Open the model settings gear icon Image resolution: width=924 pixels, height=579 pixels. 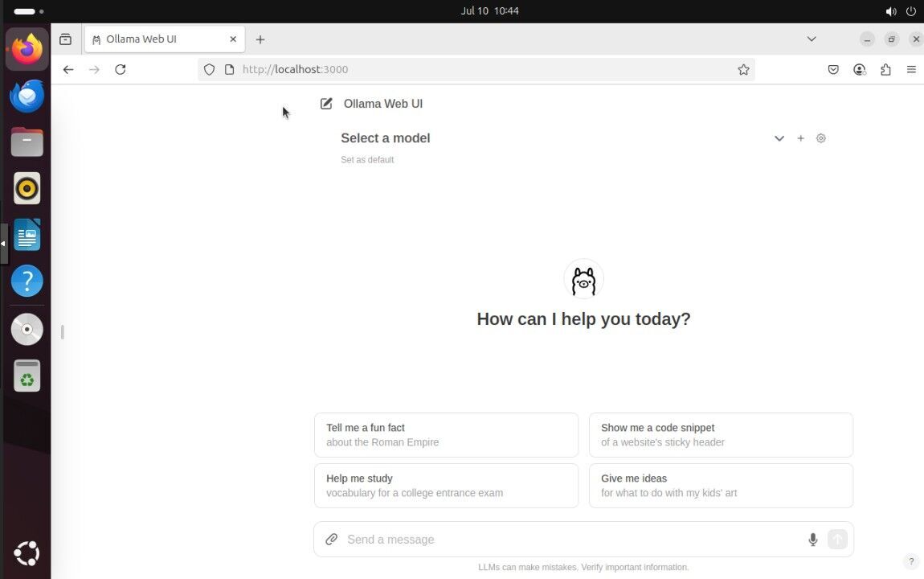click(820, 138)
